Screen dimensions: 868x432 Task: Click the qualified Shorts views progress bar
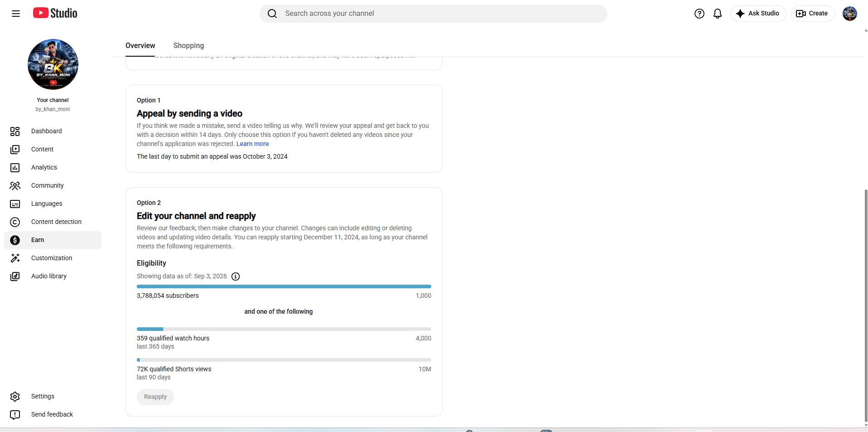pyautogui.click(x=284, y=360)
